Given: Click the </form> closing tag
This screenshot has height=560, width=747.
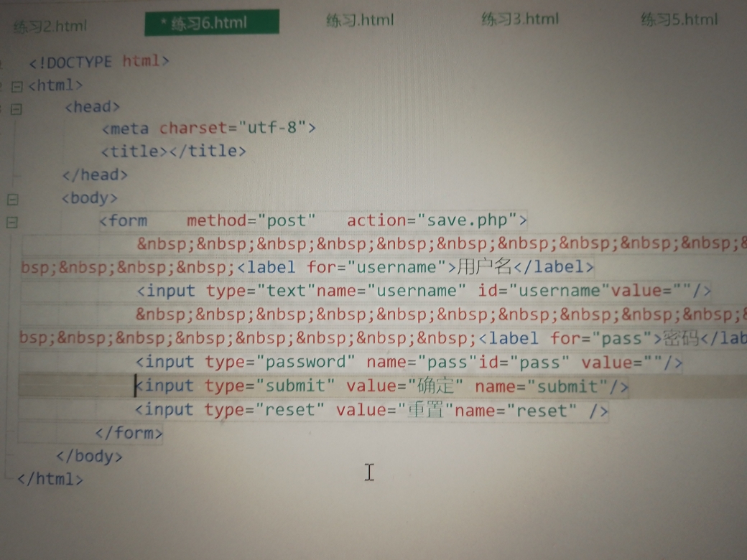Looking at the screenshot, I should pyautogui.click(x=129, y=433).
